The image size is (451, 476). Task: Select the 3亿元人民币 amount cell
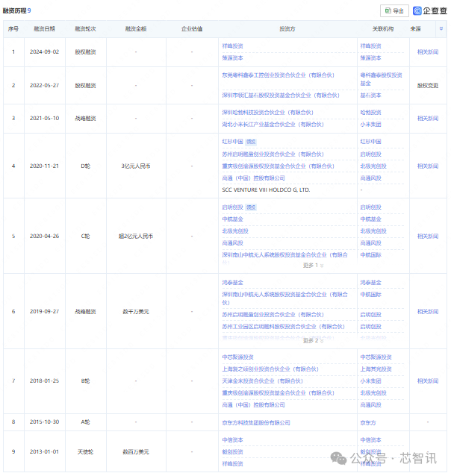(136, 166)
